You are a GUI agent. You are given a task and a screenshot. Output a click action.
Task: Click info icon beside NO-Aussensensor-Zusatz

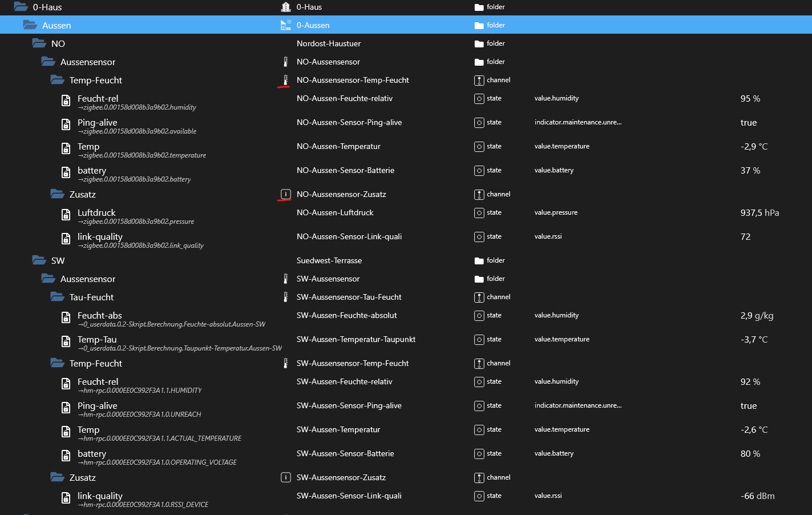286,194
